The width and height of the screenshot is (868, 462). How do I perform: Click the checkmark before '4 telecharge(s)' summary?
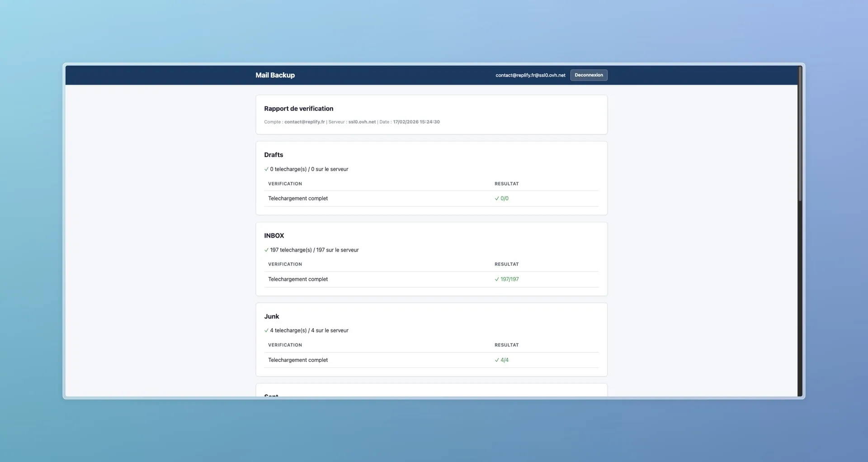coord(266,331)
